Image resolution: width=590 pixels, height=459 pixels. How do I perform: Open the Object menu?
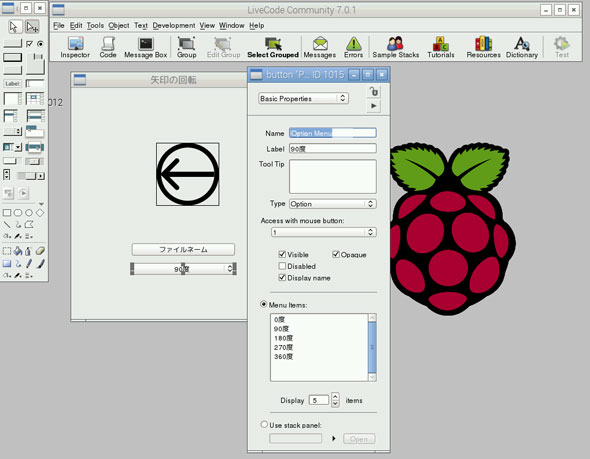[119, 26]
